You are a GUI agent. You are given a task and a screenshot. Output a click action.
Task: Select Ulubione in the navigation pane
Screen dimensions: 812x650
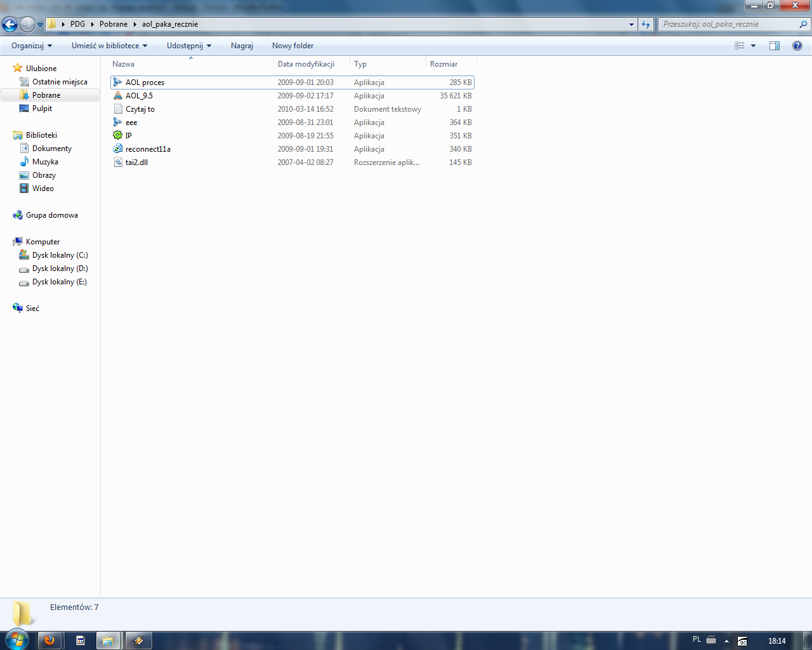tap(41, 69)
